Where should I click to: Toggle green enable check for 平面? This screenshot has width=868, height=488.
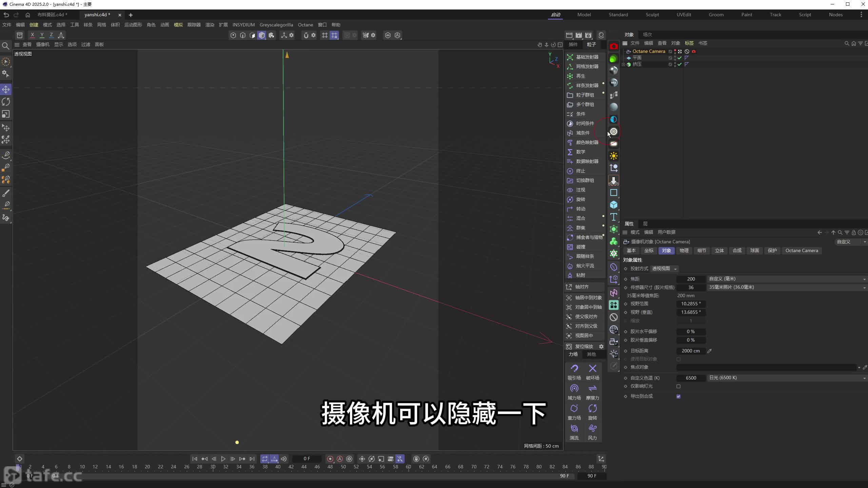(679, 58)
